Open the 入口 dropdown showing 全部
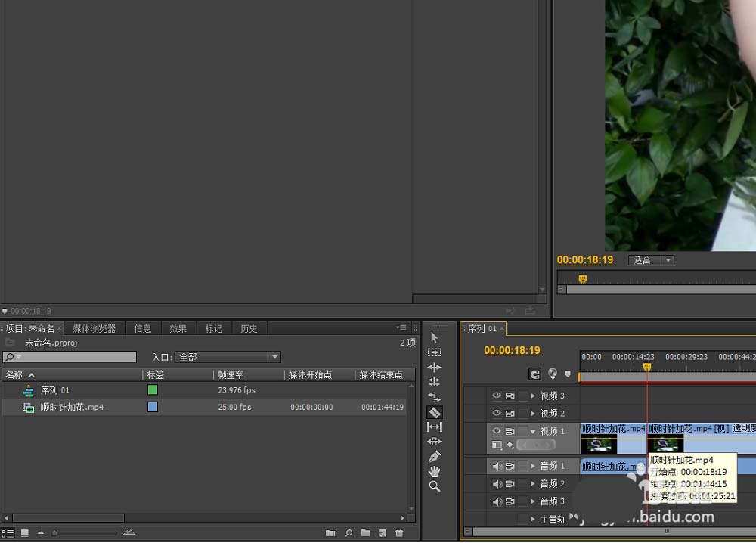 pos(228,357)
